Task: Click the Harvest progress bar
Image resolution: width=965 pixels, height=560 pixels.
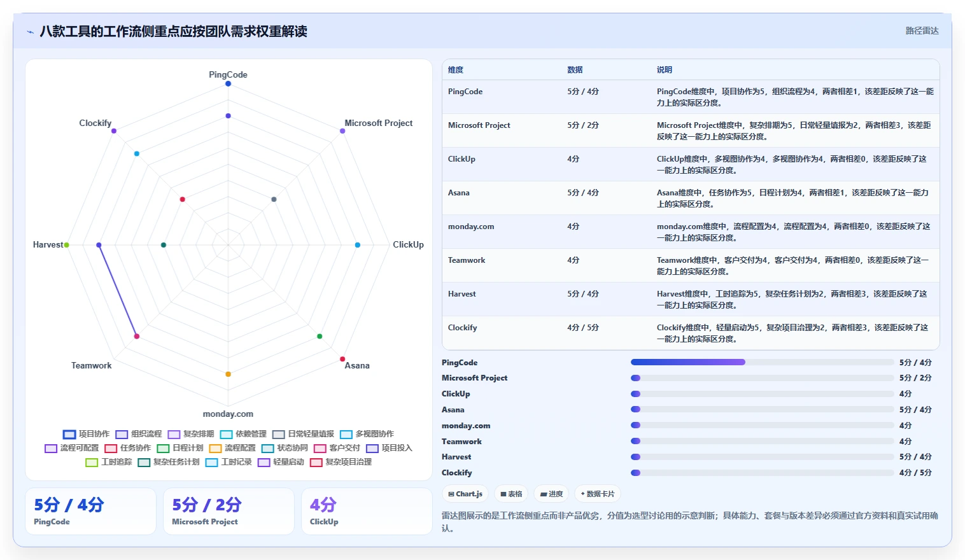Action: [762, 457]
